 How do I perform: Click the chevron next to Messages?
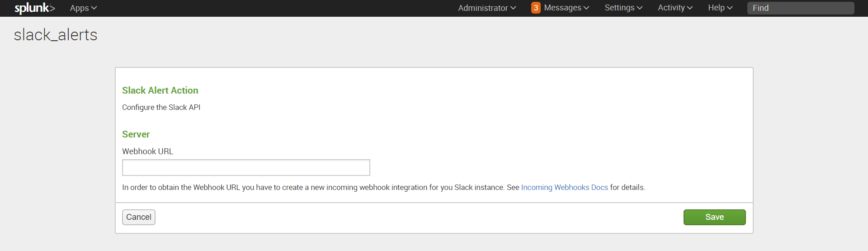click(586, 8)
